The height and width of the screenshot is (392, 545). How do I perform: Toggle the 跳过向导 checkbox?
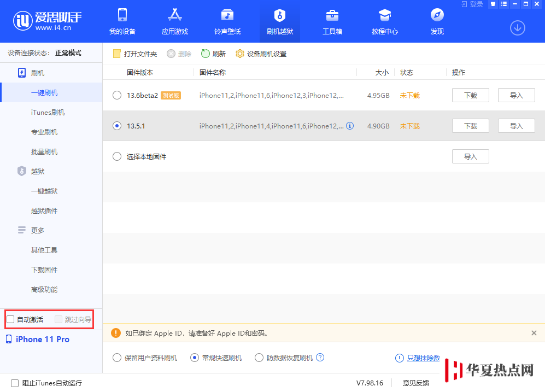[x=58, y=319]
